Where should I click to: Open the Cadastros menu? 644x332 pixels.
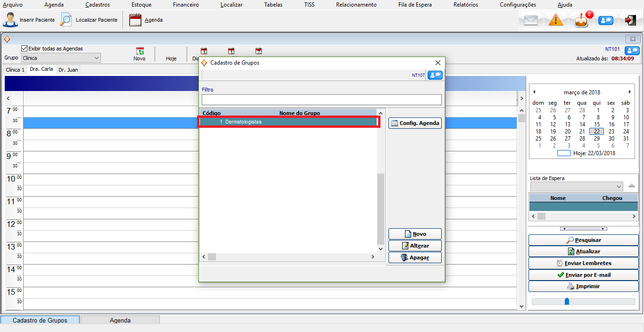(98, 5)
